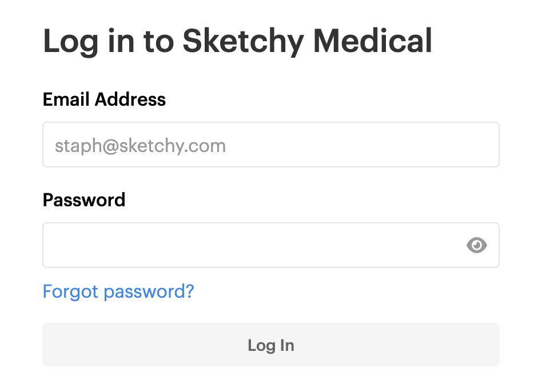The width and height of the screenshot is (542, 392).
Task: Reset credentials via the blue Forgot password? text
Action: [x=118, y=291]
